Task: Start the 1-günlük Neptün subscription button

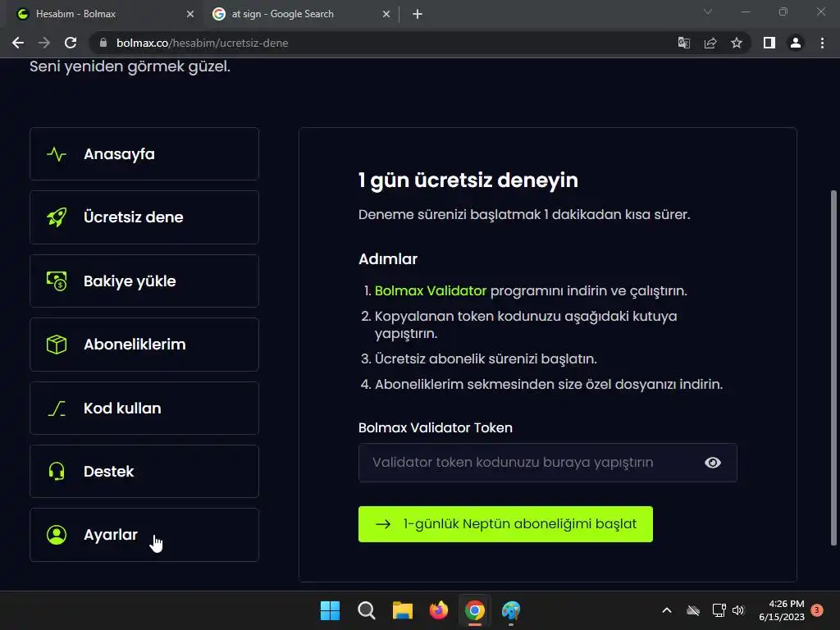Action: (505, 524)
